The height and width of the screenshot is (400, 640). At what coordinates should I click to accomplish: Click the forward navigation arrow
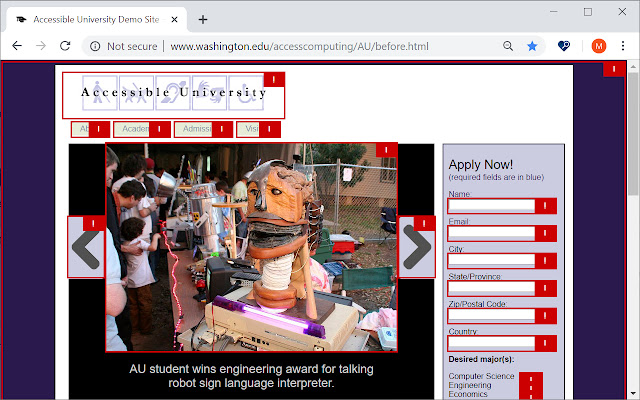41,46
